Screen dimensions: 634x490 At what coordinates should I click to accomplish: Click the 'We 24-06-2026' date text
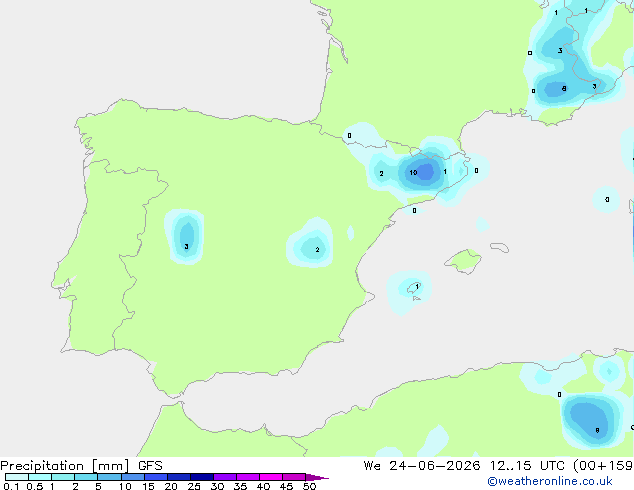pyautogui.click(x=422, y=466)
